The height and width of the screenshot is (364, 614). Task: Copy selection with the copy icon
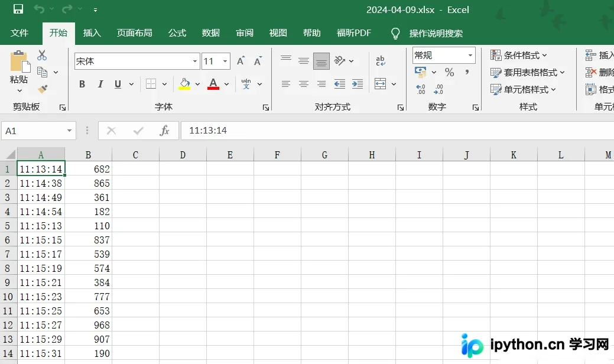(x=42, y=72)
